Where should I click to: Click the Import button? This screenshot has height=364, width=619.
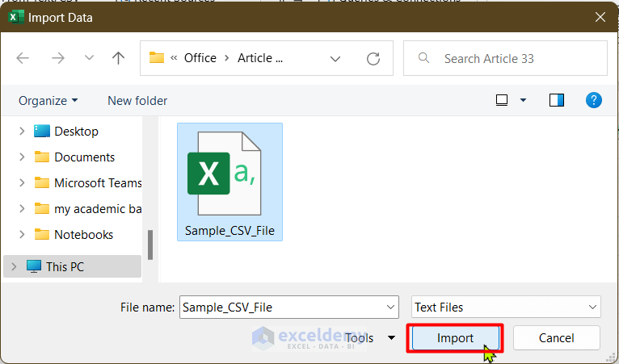[x=455, y=337]
